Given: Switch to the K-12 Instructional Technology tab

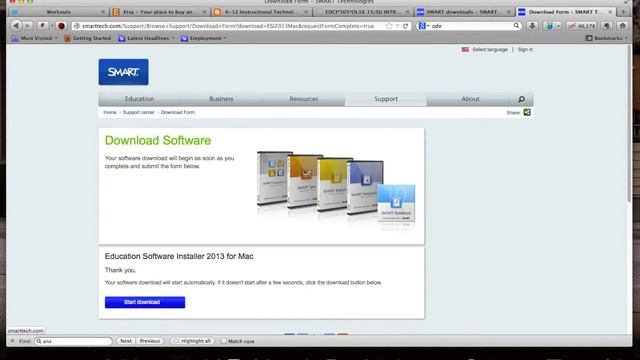Looking at the screenshot, I should click(x=261, y=12).
